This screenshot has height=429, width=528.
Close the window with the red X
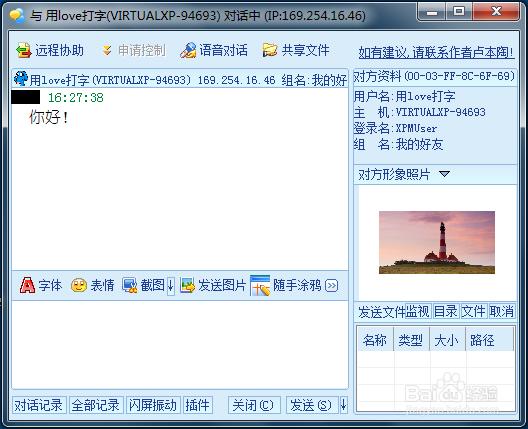pyautogui.click(x=496, y=12)
